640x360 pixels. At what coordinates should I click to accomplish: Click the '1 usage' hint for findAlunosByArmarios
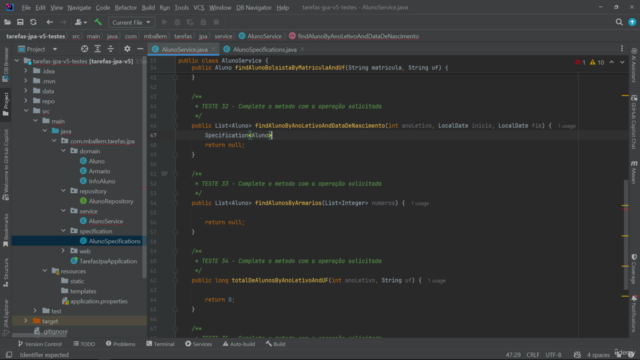click(420, 203)
